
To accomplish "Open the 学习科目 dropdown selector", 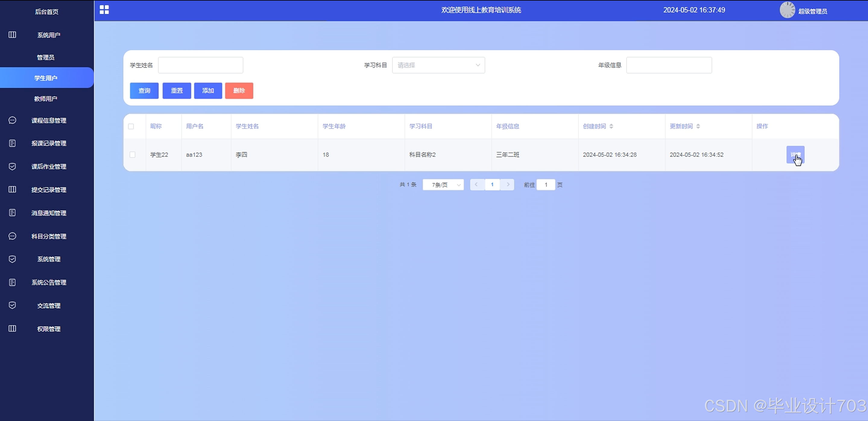I will pyautogui.click(x=438, y=65).
